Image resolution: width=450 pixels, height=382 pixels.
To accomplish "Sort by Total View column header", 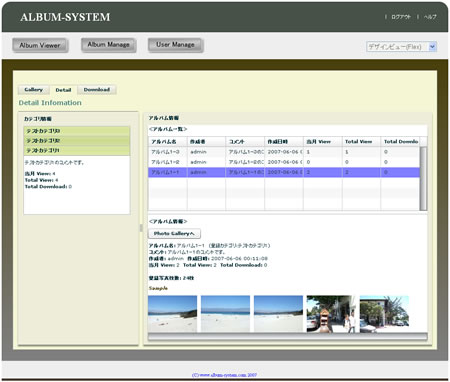I will tap(361, 142).
